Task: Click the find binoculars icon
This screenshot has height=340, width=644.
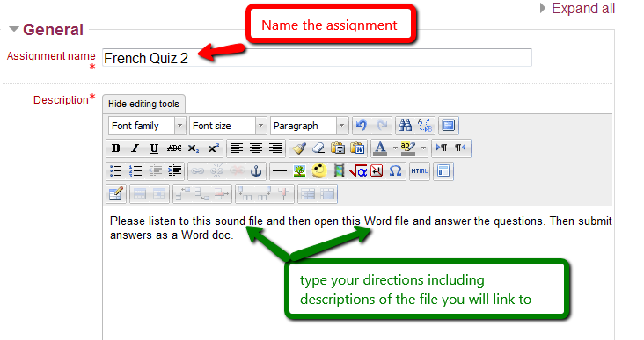Action: 405,126
